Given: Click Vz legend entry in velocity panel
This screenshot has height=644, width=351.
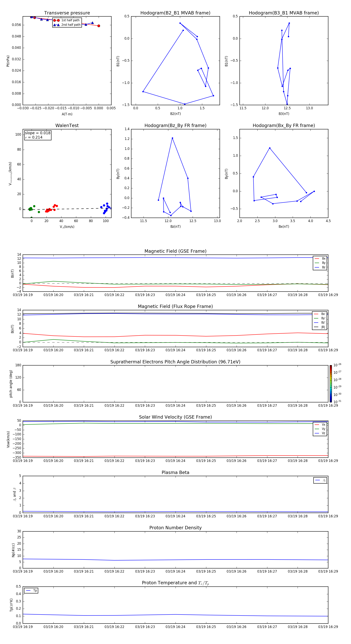Looking at the screenshot, I should 320,433.
